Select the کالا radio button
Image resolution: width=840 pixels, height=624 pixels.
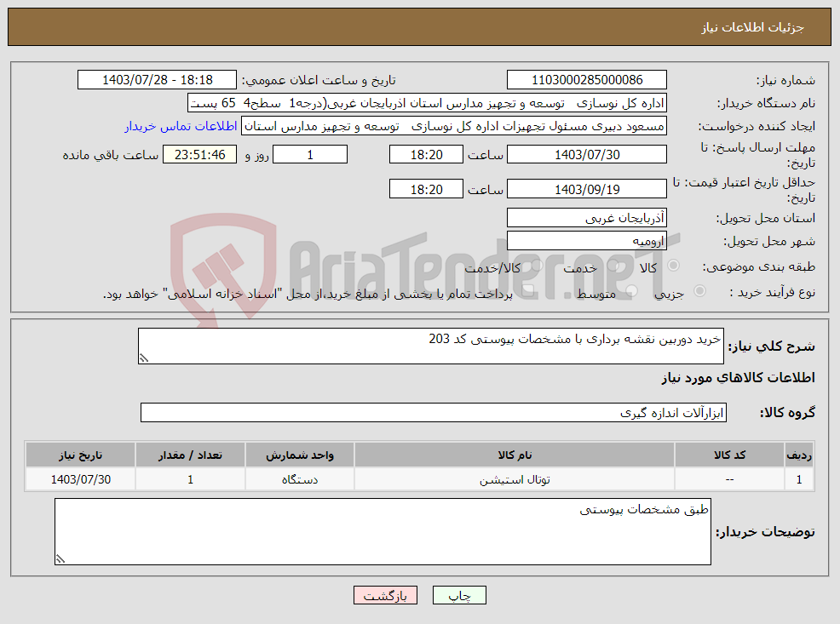[673, 266]
